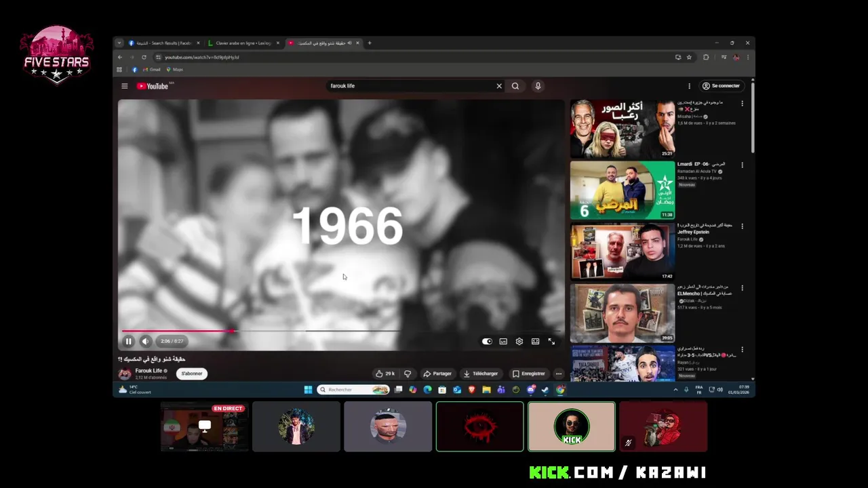Clear the 'farouk life' search text

(499, 86)
